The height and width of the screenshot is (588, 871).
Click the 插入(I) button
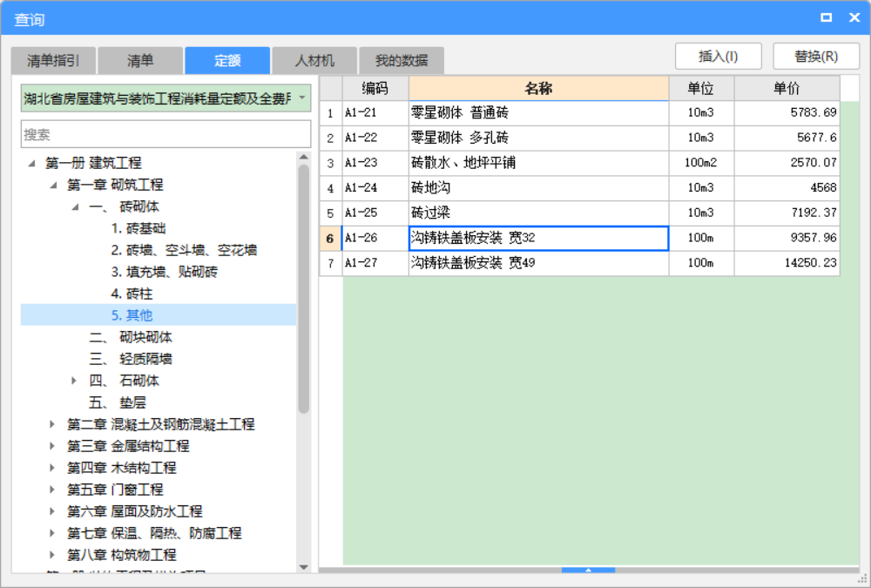click(719, 56)
